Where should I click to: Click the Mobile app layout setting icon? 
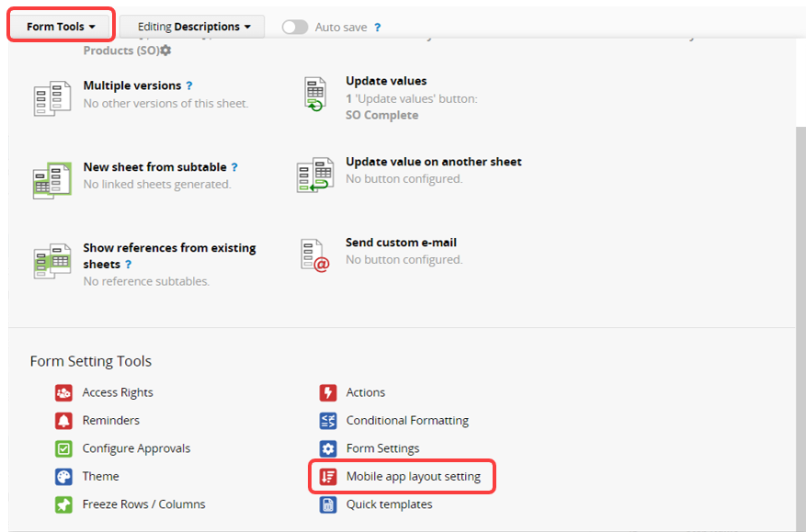pos(328,477)
